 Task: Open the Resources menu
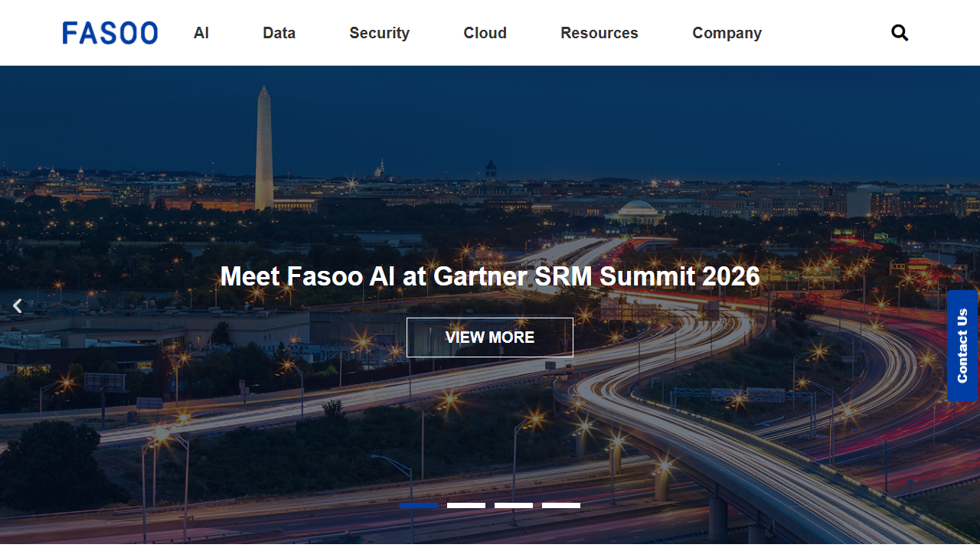599,33
